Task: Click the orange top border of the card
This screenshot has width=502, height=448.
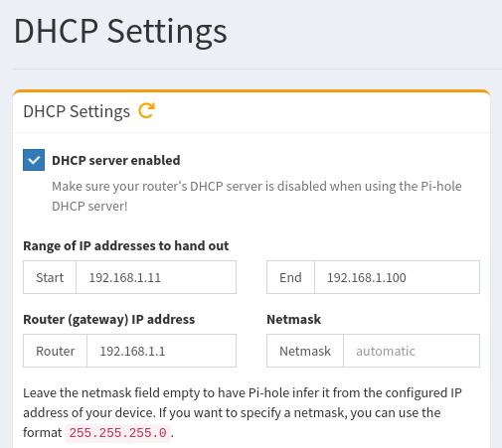Action: tap(251, 90)
